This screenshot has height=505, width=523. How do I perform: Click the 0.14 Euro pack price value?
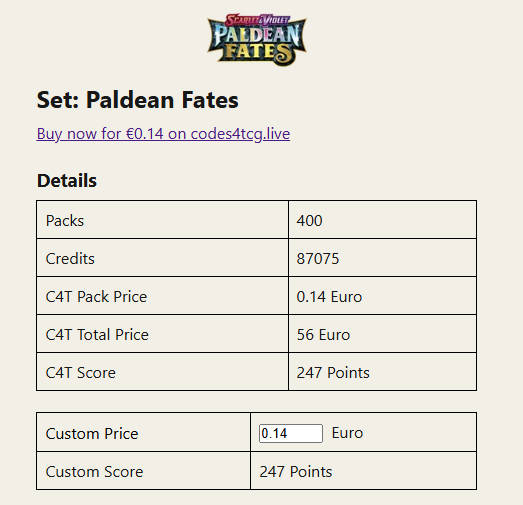point(329,297)
